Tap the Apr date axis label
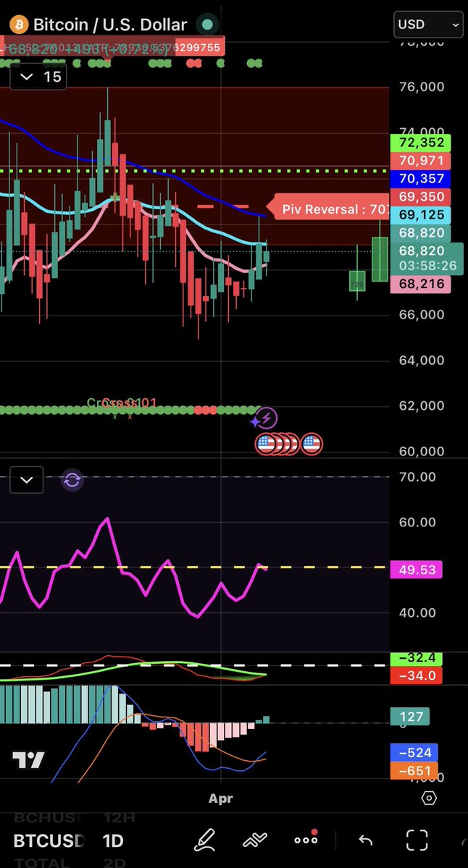The image size is (468, 868). tap(220, 799)
